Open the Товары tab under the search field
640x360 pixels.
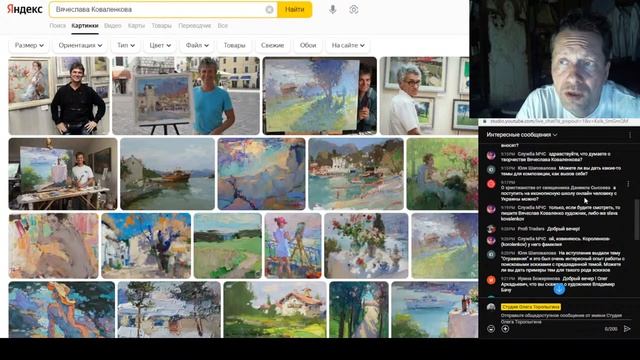[162, 25]
